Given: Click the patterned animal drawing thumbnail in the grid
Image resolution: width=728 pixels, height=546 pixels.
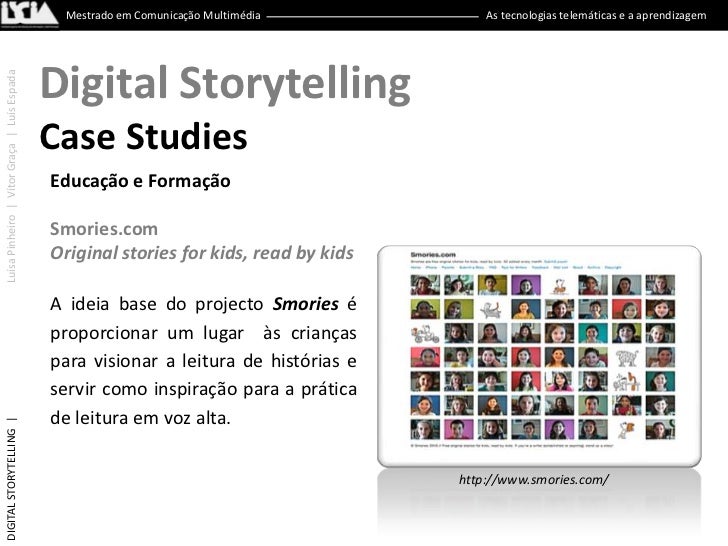Looking at the screenshot, I should point(626,358).
